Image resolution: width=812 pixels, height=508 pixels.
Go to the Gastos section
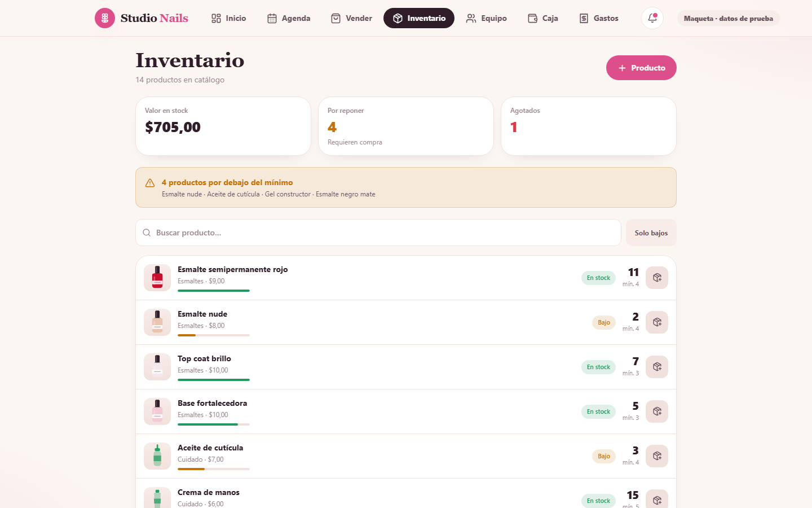(599, 18)
